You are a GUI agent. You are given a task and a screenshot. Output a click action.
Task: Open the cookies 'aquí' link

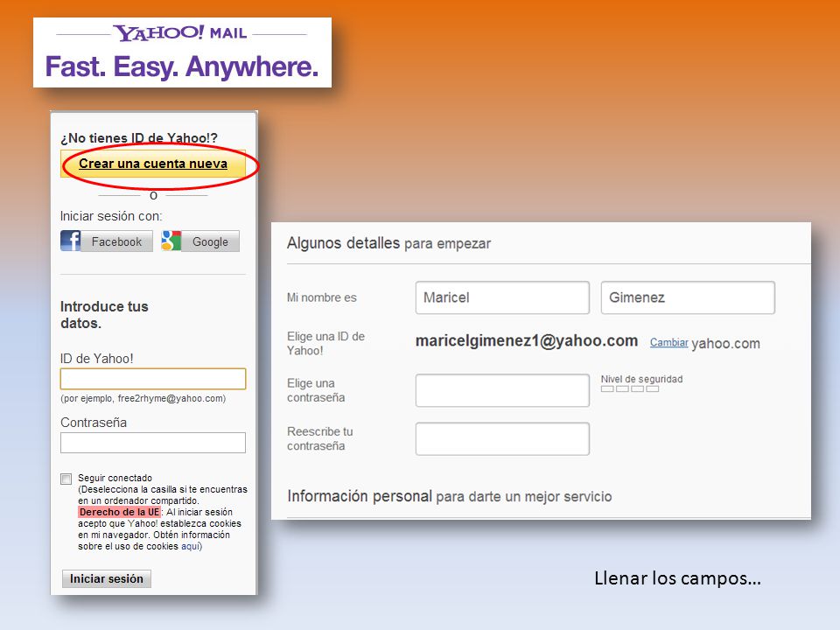click(192, 546)
